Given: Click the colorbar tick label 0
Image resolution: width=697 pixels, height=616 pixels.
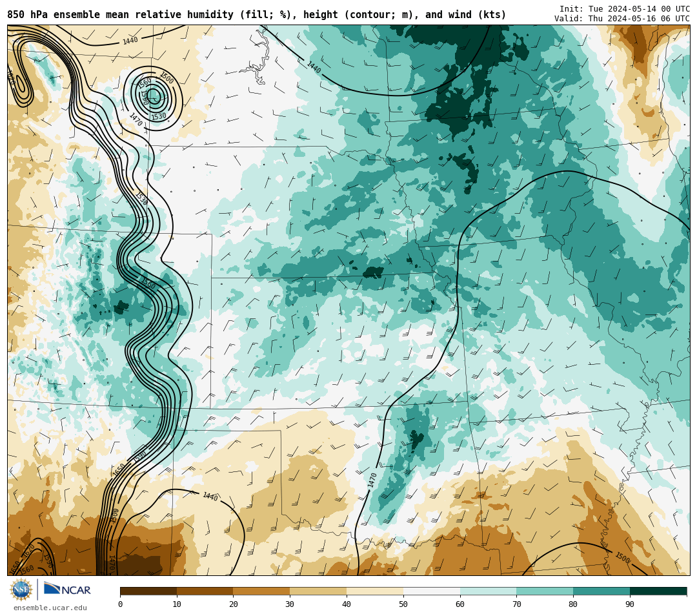Looking at the screenshot, I should pyautogui.click(x=121, y=604).
